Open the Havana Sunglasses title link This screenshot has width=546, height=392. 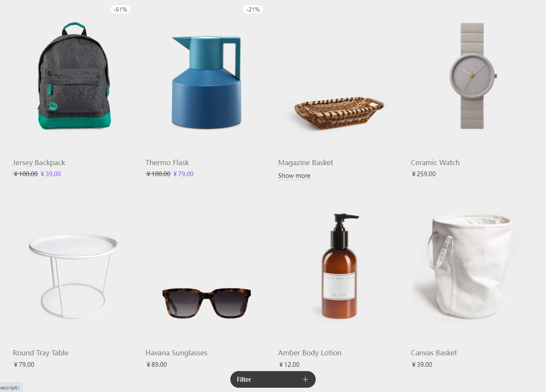pos(176,353)
